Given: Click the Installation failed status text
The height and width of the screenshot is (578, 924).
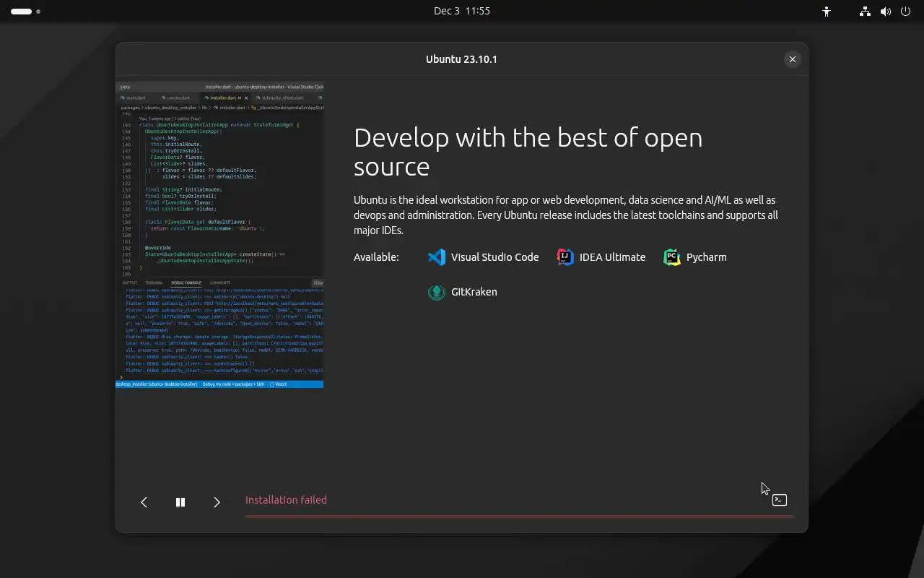Looking at the screenshot, I should [x=286, y=500].
